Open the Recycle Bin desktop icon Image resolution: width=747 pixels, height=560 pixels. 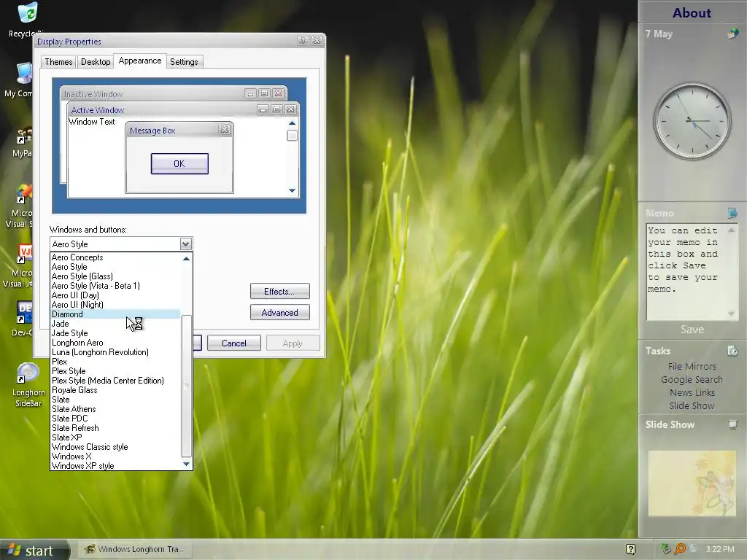coord(28,19)
